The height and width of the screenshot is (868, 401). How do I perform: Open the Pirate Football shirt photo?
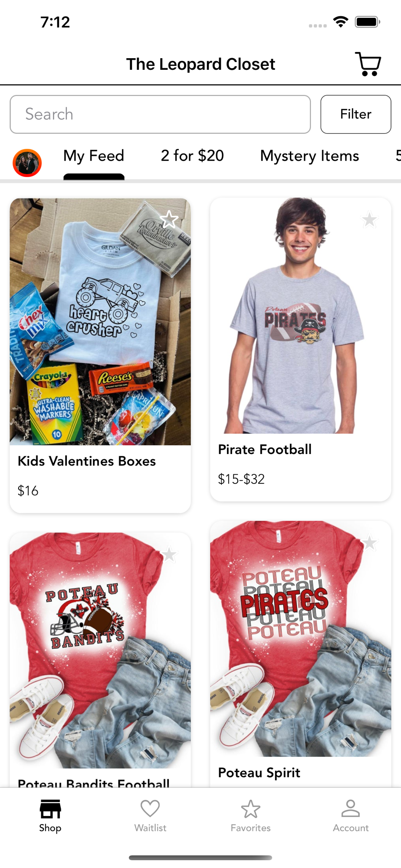[x=301, y=316]
